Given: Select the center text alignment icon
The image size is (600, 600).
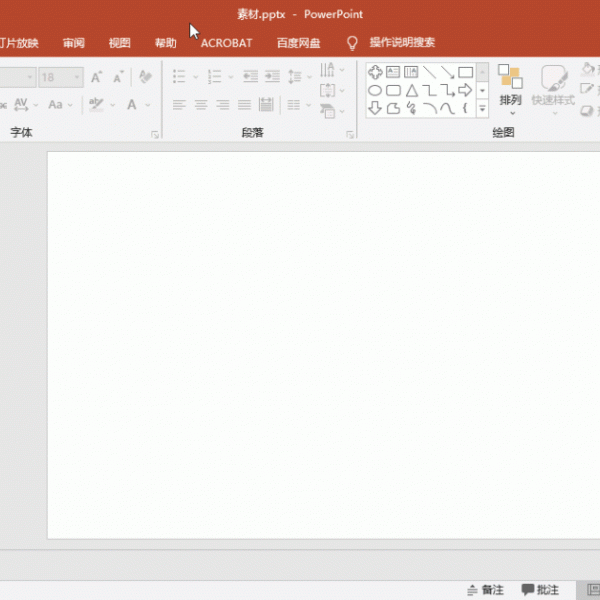Looking at the screenshot, I should [x=201, y=105].
